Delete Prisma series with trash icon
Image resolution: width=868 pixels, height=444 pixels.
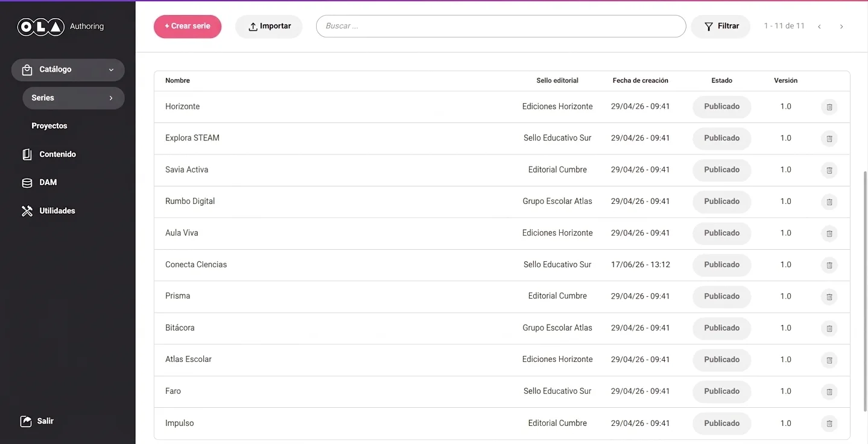coord(829,297)
